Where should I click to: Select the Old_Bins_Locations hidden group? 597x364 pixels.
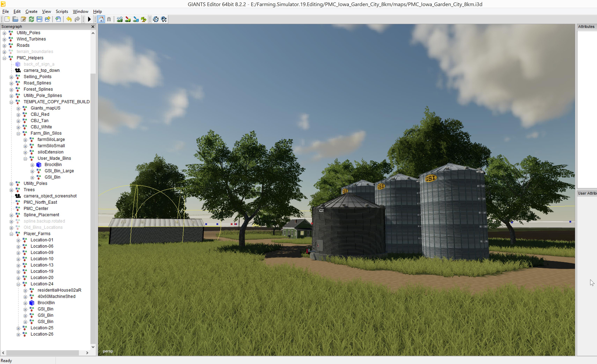click(x=43, y=227)
